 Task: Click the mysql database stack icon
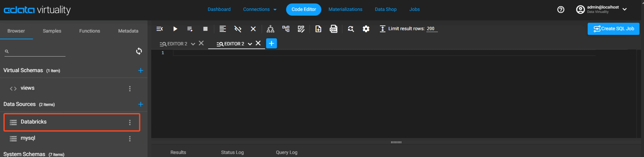pos(13,139)
